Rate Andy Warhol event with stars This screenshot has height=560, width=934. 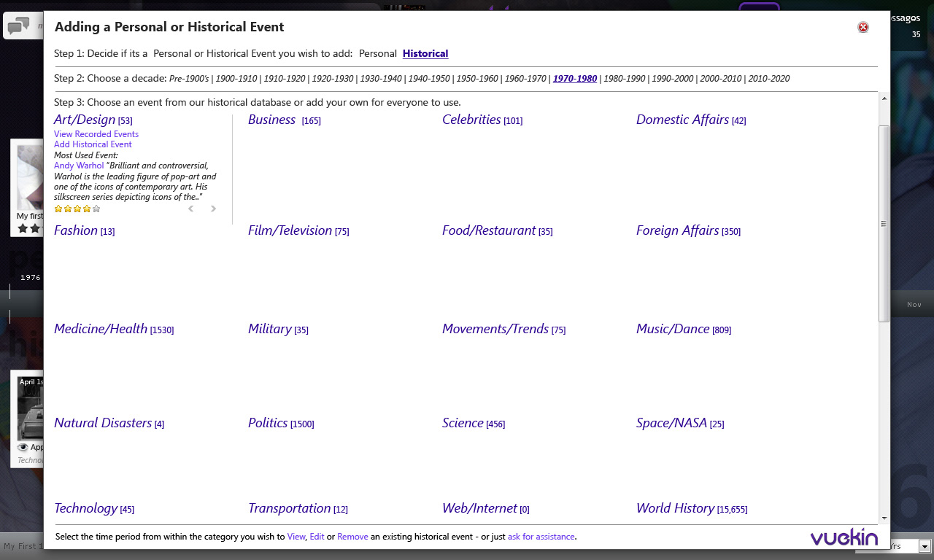point(77,209)
